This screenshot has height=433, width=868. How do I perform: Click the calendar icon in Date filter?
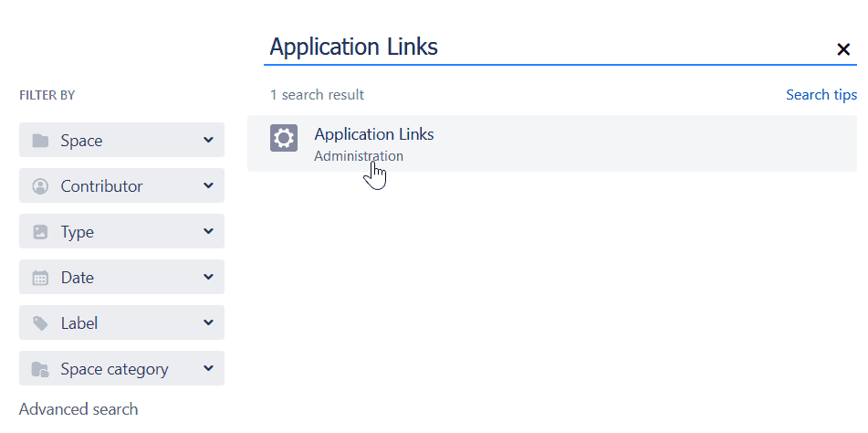(x=40, y=278)
